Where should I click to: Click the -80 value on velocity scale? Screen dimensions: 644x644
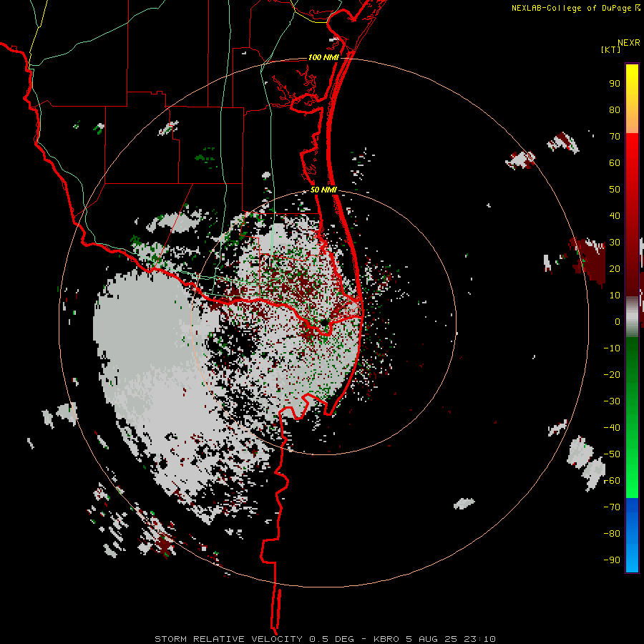coord(612,534)
